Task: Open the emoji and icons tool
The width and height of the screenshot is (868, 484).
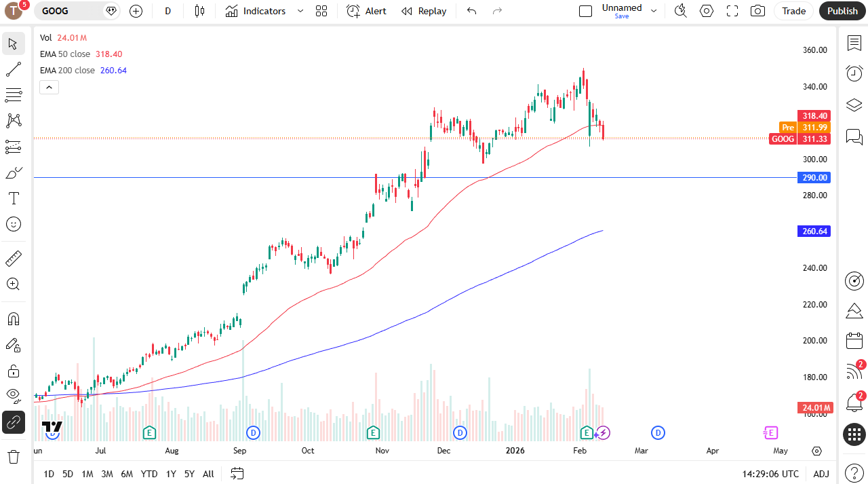Action: tap(13, 224)
